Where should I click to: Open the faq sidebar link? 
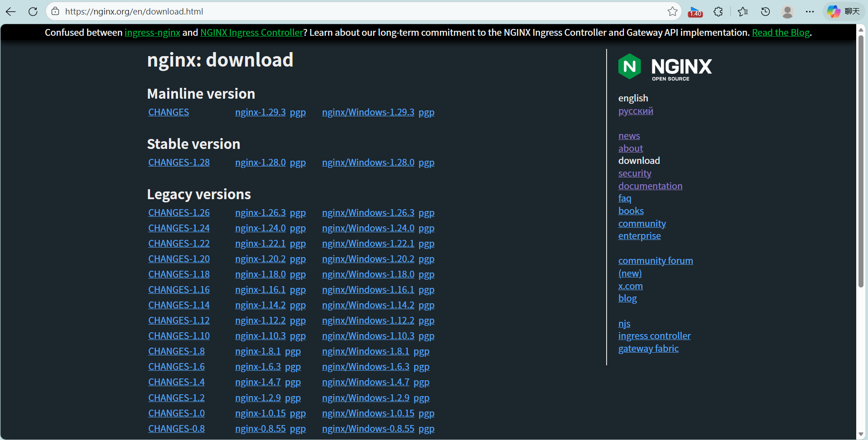tap(625, 198)
